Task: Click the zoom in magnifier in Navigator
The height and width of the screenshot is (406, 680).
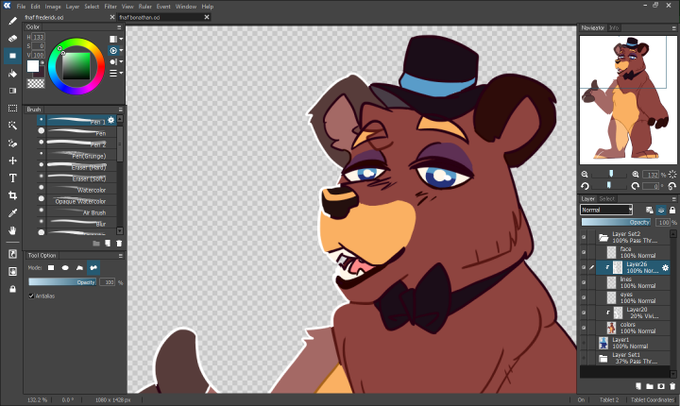Action: point(635,174)
